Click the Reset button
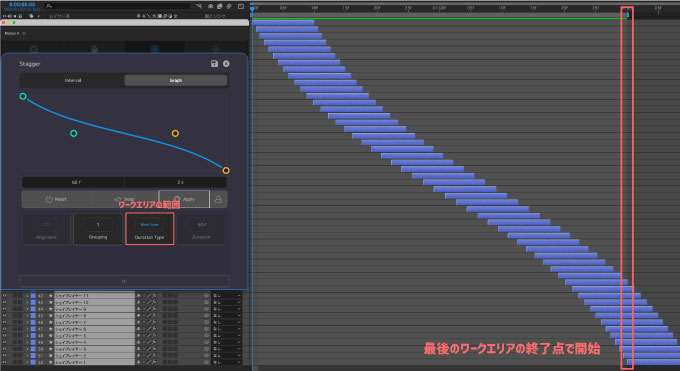Screen dimensions: 680x371 (x=56, y=199)
